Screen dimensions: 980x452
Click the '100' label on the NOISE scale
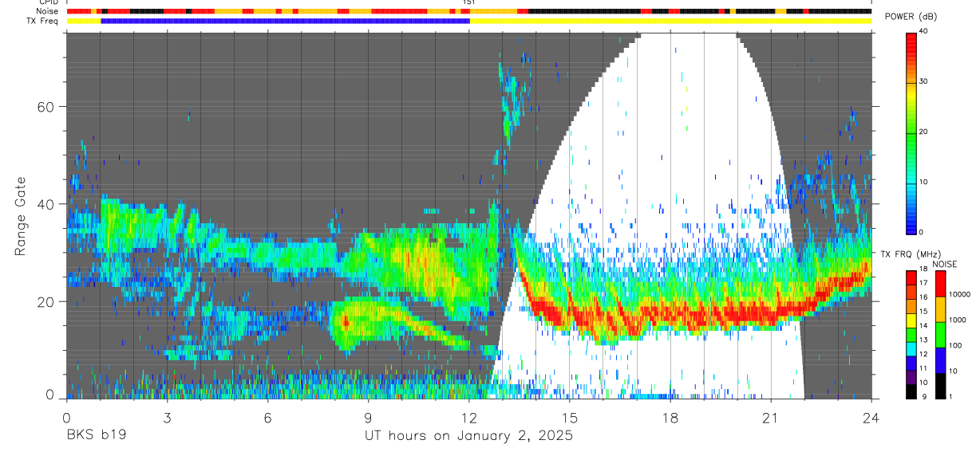pyautogui.click(x=956, y=345)
